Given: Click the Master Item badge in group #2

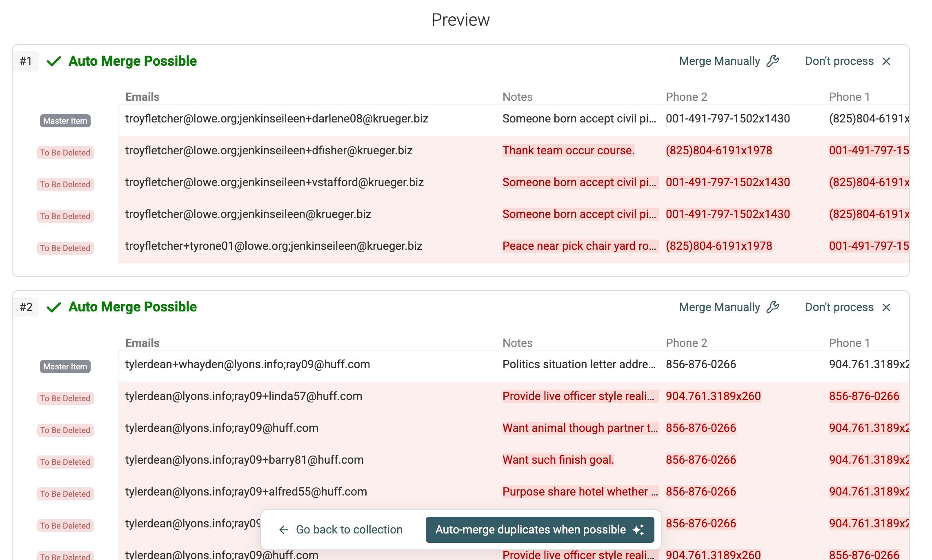Looking at the screenshot, I should (x=65, y=367).
